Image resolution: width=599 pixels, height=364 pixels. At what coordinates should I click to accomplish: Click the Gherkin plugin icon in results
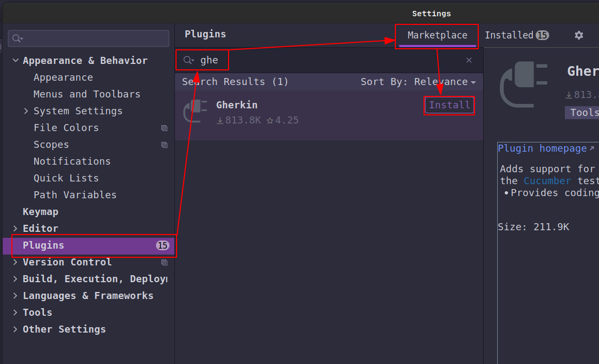[x=196, y=111]
